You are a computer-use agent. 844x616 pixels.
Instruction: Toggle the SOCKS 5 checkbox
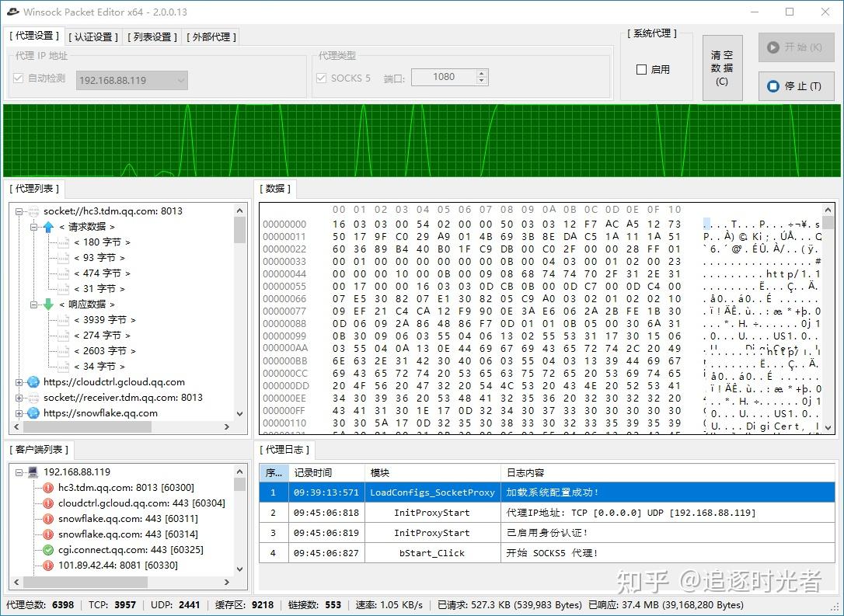pos(322,77)
